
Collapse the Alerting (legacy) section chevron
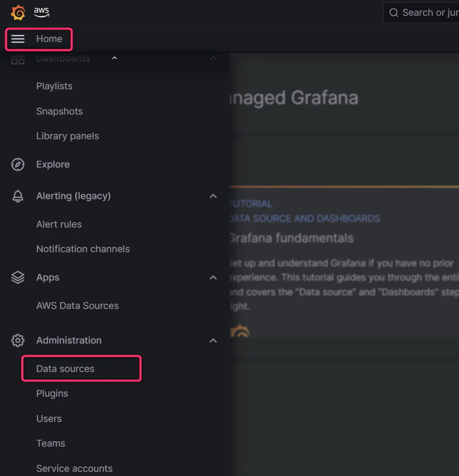(213, 196)
